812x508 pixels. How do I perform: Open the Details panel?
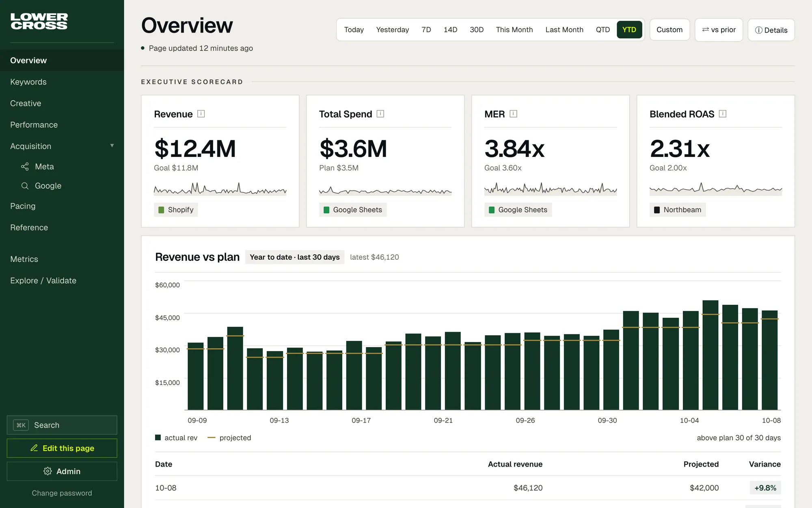(x=771, y=30)
